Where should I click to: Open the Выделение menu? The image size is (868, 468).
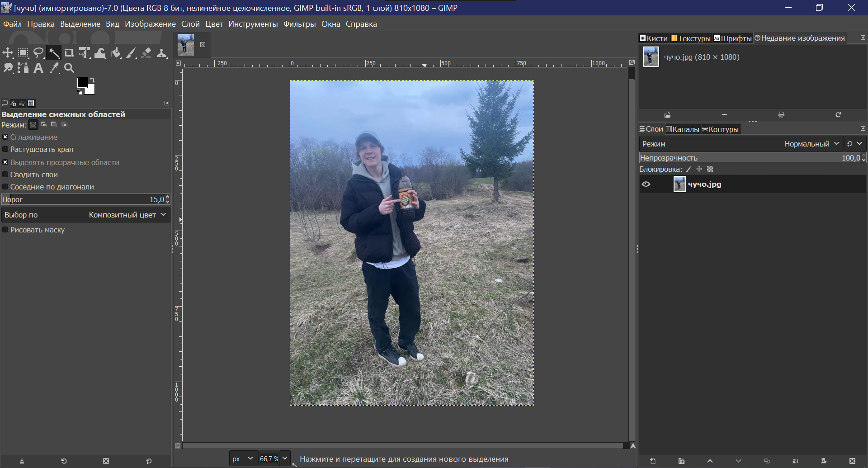(x=80, y=24)
